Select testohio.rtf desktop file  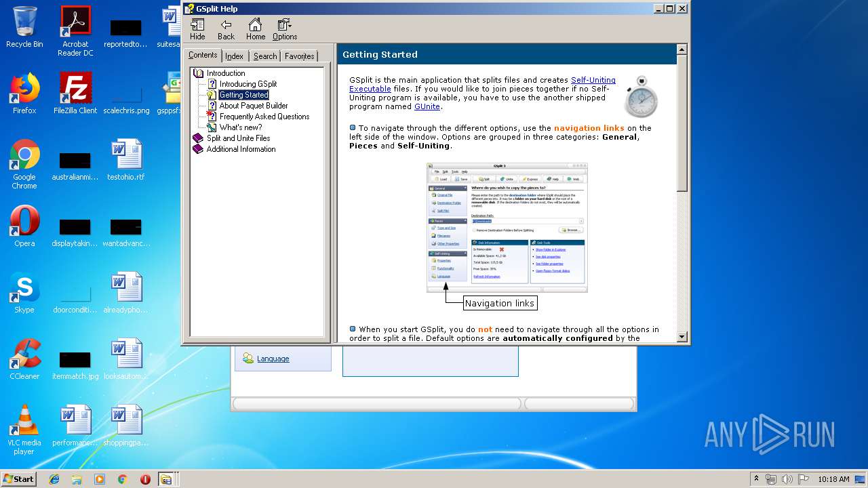coord(126,160)
